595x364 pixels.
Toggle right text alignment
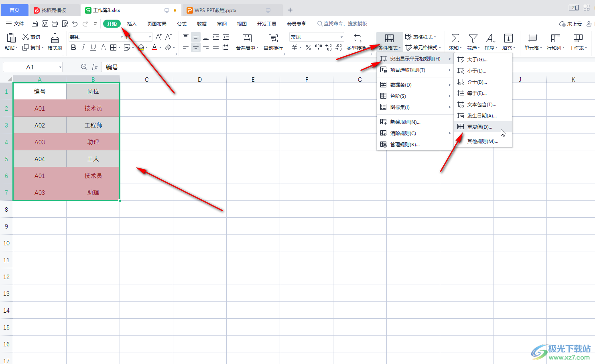pyautogui.click(x=206, y=48)
